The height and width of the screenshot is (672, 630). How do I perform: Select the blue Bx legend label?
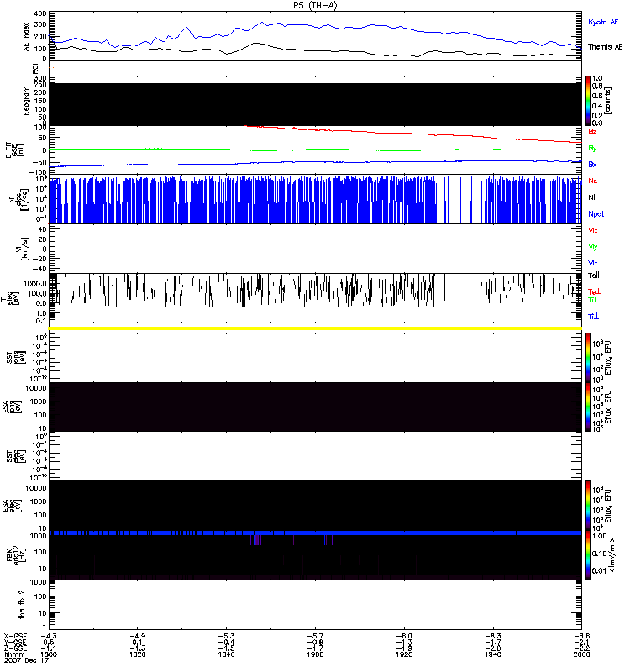coord(592,164)
